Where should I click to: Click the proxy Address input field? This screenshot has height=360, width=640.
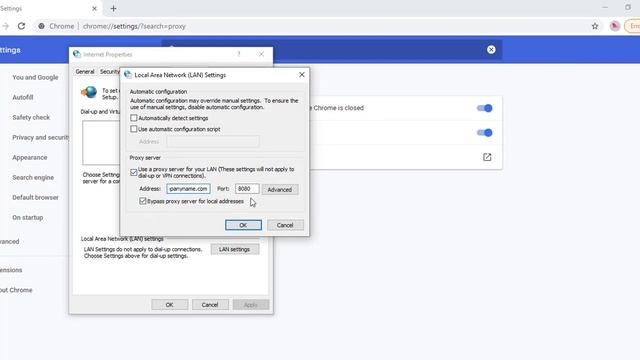pos(188,189)
